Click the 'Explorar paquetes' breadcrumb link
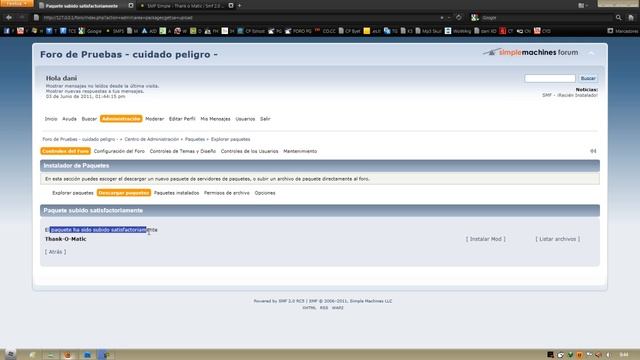 click(231, 139)
